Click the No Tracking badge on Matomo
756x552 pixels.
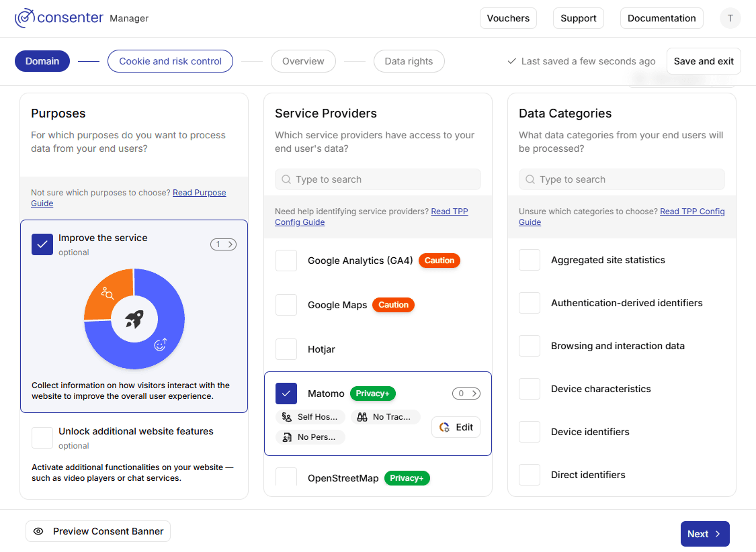click(x=386, y=416)
